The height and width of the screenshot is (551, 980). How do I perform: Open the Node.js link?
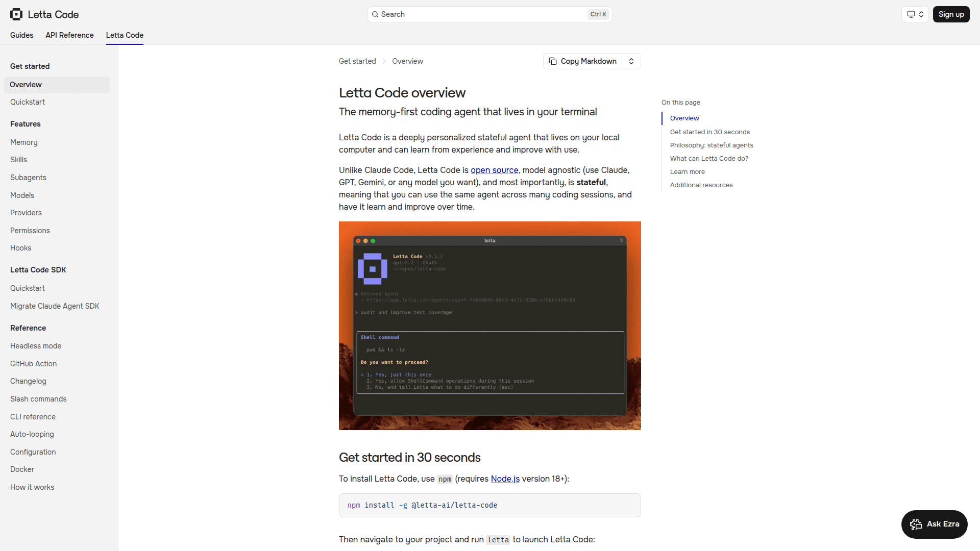point(504,479)
